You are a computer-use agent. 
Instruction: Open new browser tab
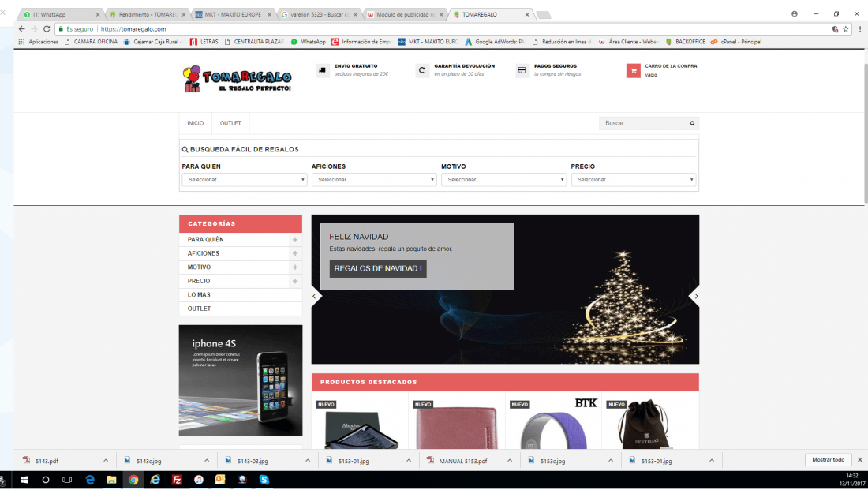pos(544,15)
